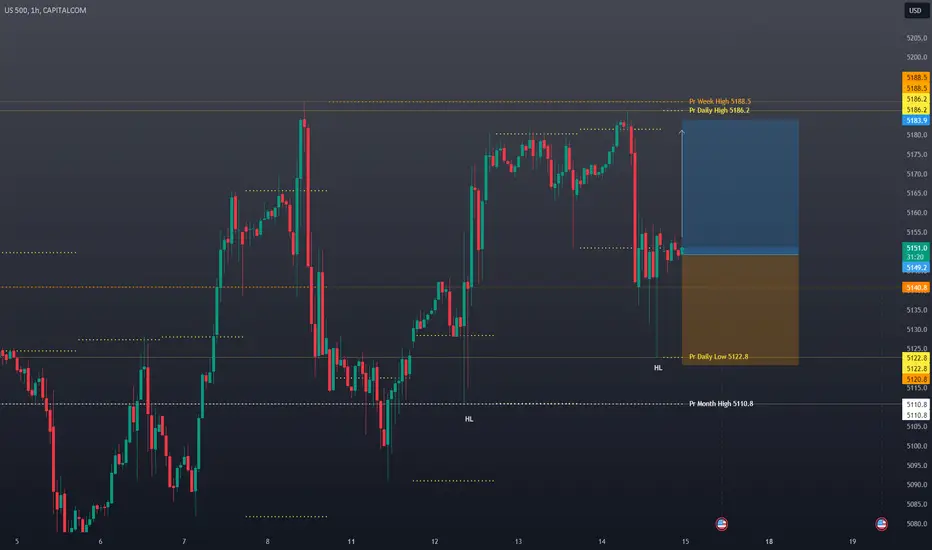
Task: Open the US 500, 1h, CAPITALCOM symbol title
Action: 45,10
